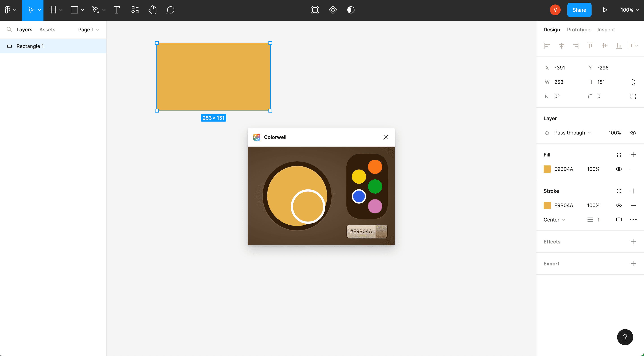Hide the Fill color E9B04A
Viewport: 644px width, 356px height.
click(619, 169)
